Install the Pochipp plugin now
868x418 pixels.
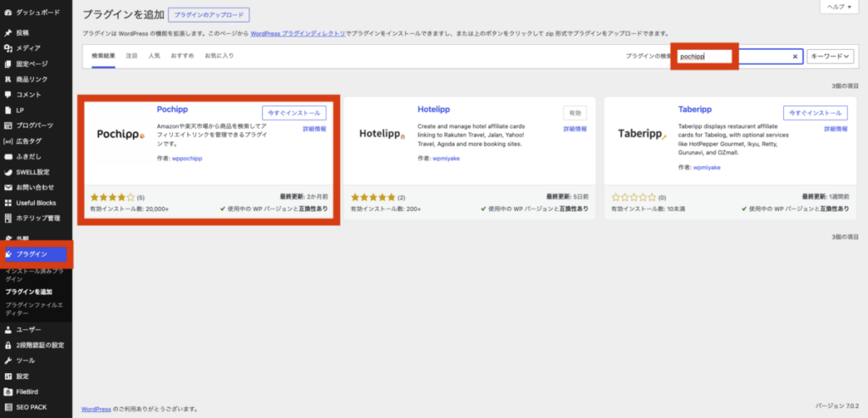pos(294,113)
